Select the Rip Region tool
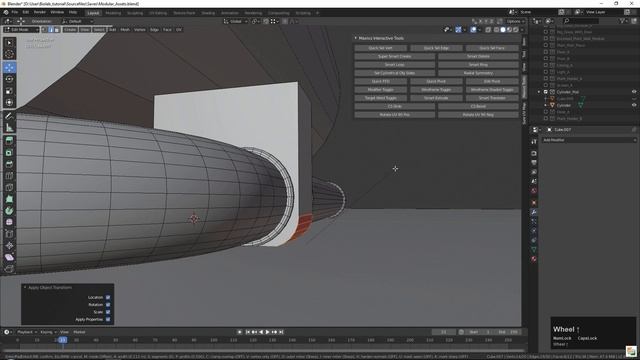 click(9, 269)
